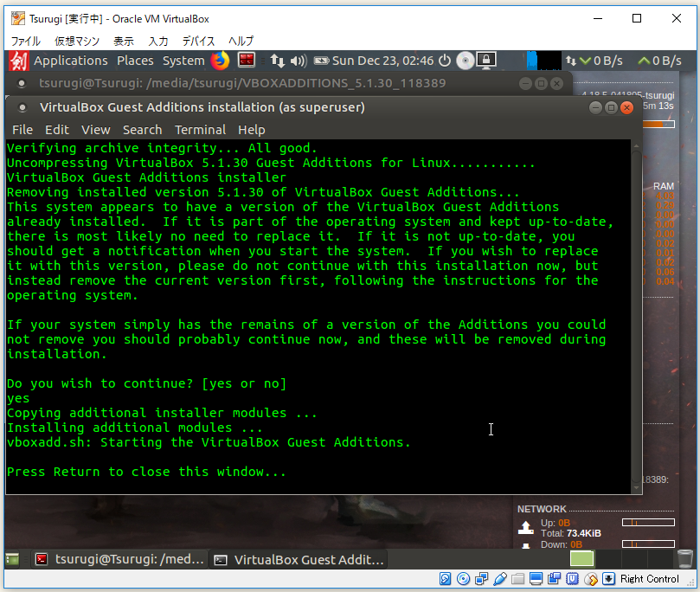Viewport: 700px width, 592px height.
Task: Open the 仮想マシン menu
Action: [77, 41]
